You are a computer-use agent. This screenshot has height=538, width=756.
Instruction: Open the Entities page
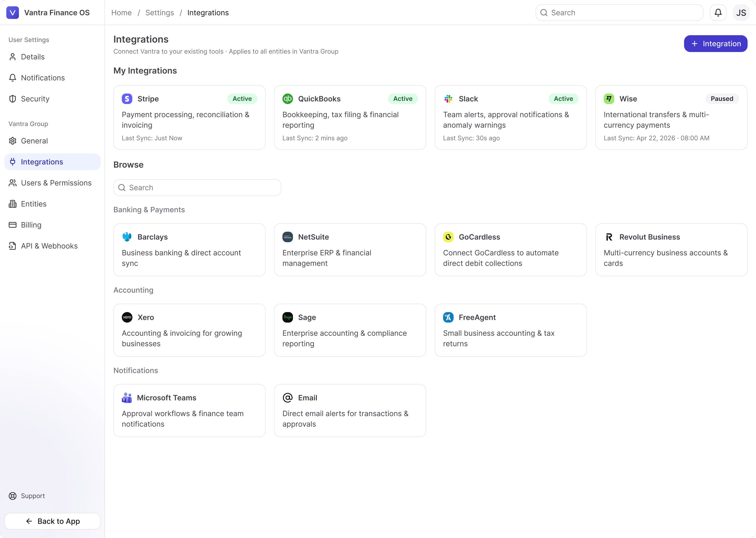pos(52,204)
